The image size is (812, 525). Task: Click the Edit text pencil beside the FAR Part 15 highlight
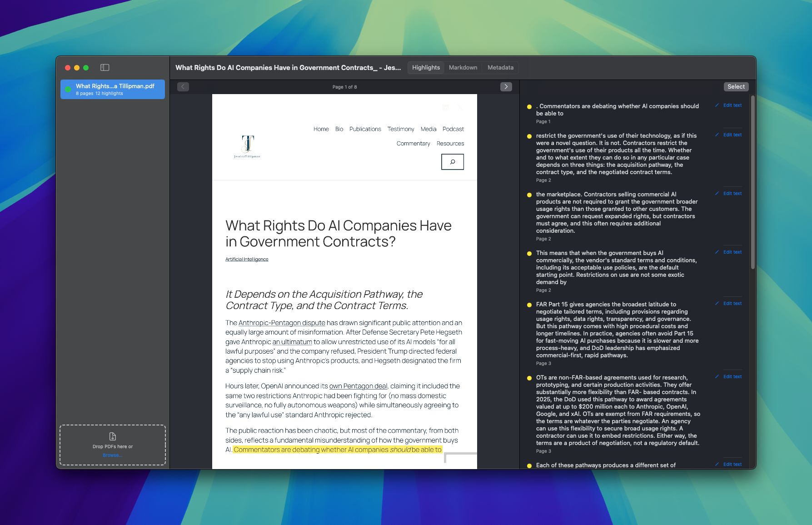[717, 303]
